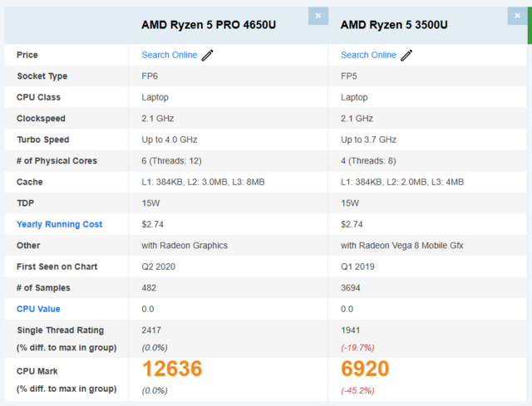This screenshot has height=406, width=532.
Task: Click the 12636 CPU Mark score
Action: (x=172, y=369)
